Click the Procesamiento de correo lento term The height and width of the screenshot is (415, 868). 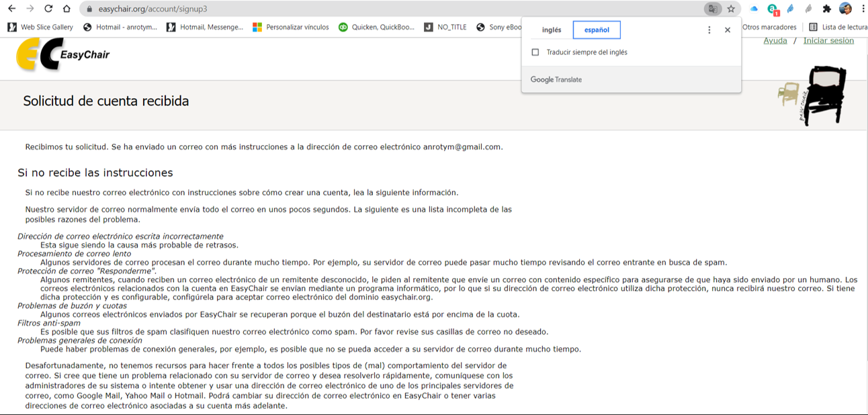coord(75,254)
